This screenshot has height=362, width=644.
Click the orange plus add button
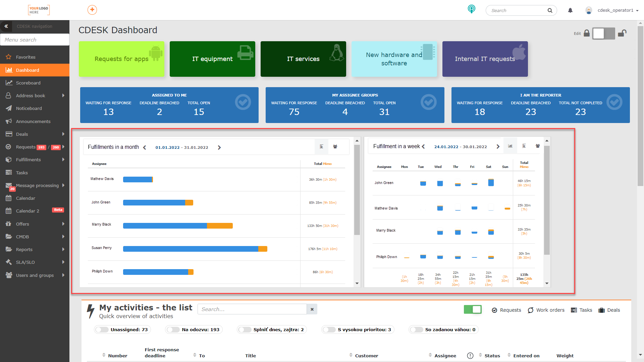coord(92,10)
